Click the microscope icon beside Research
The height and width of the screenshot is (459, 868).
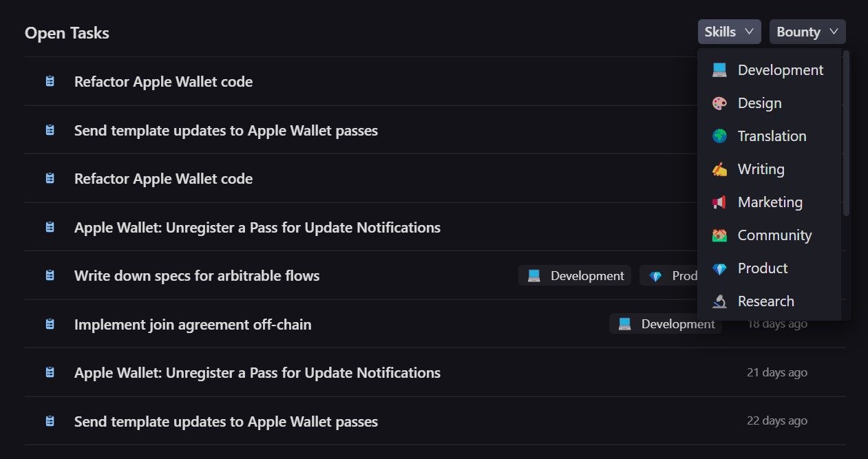pyautogui.click(x=719, y=301)
